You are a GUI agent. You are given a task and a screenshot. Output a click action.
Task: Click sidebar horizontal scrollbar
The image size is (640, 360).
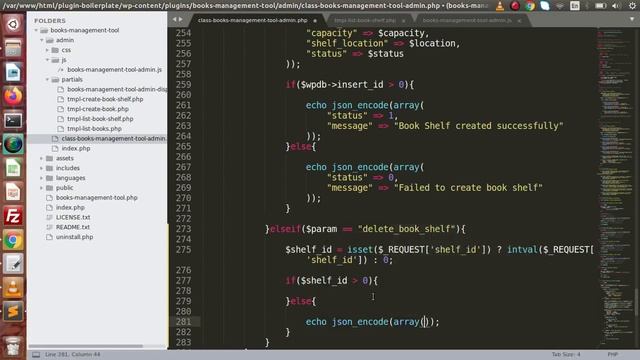(x=86, y=346)
